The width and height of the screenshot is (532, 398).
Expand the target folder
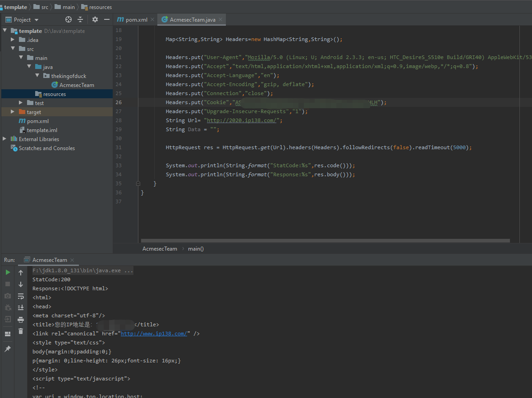(13, 112)
